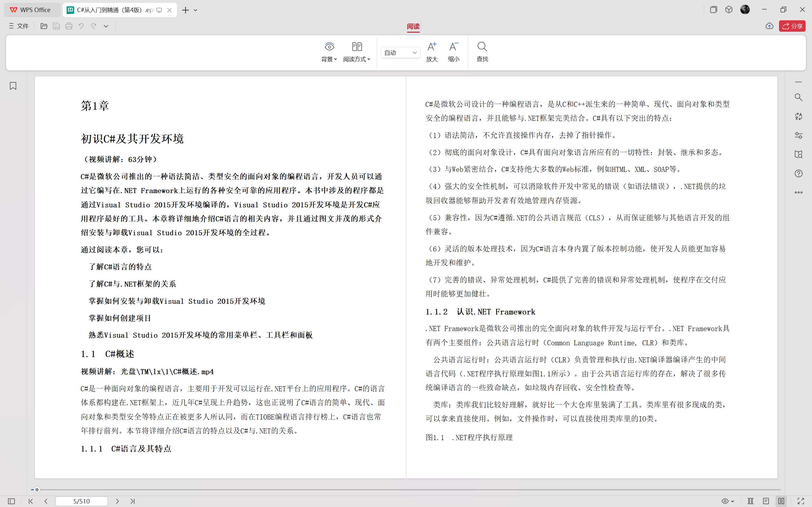Click the open file folder icon

[x=43, y=26]
